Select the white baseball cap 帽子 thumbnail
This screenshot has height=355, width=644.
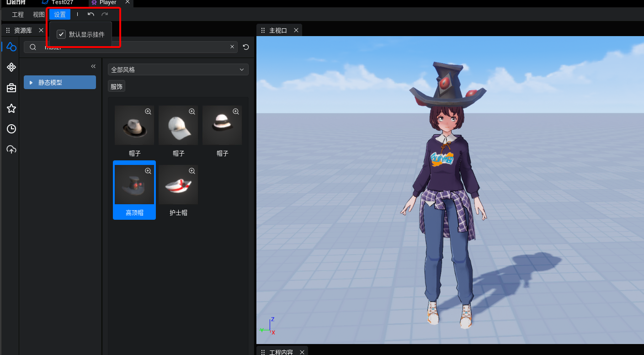pos(178,125)
